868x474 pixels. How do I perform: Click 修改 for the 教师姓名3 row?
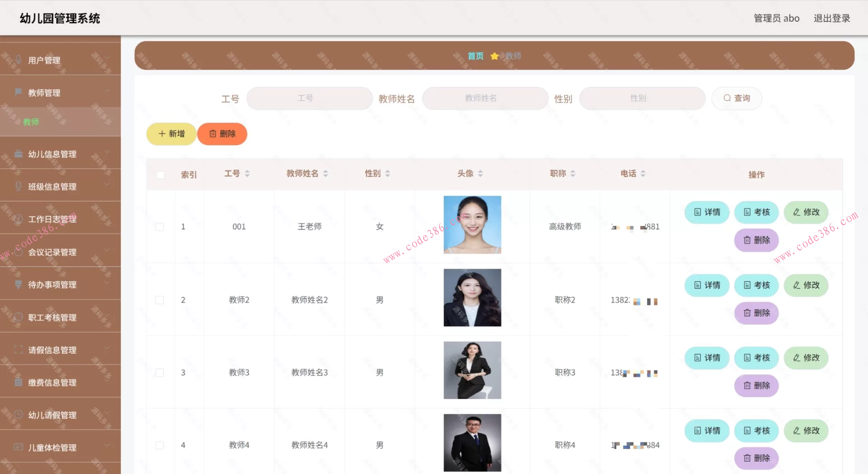click(806, 358)
